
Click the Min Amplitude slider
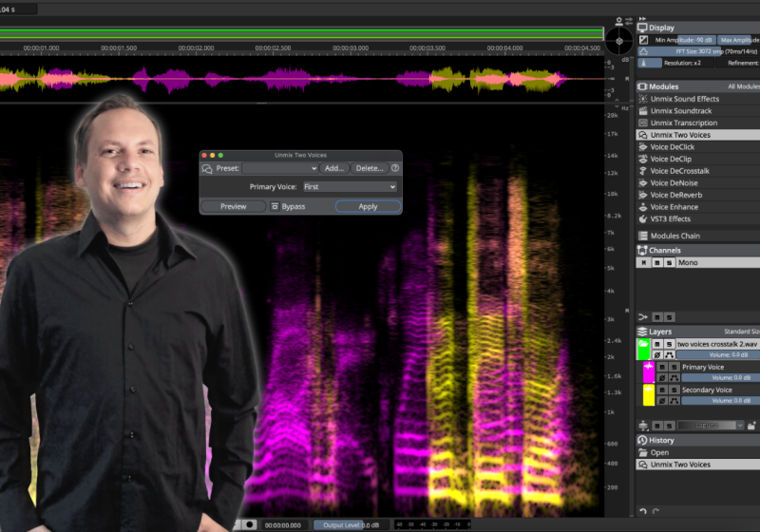pyautogui.click(x=683, y=40)
